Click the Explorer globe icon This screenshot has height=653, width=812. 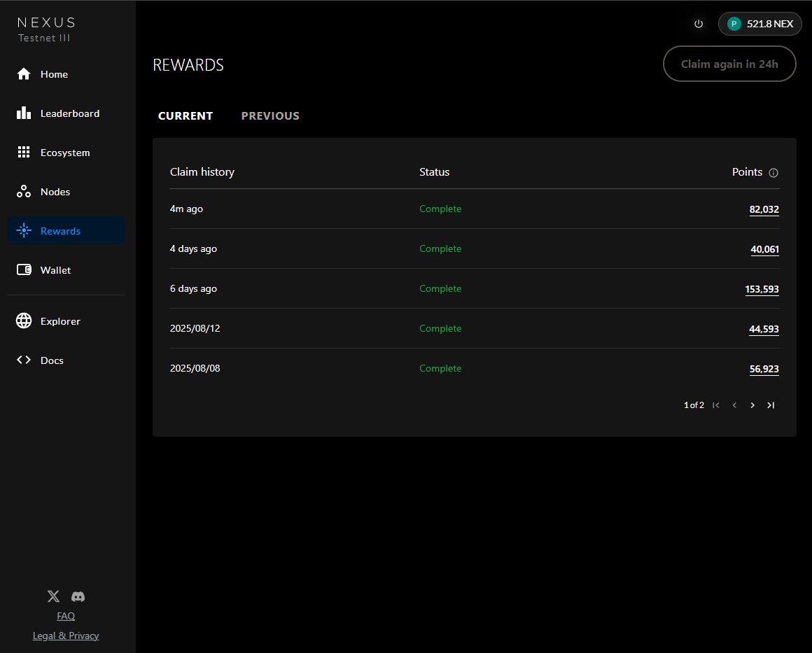click(x=24, y=321)
